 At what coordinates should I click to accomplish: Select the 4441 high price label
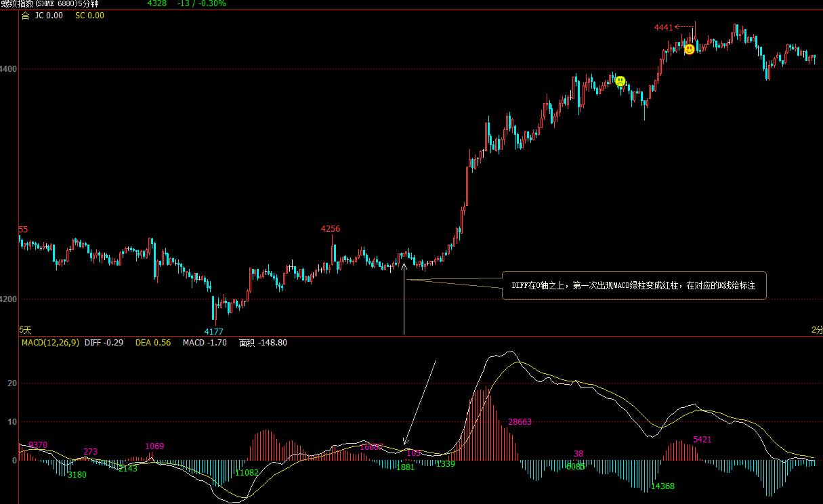[x=663, y=27]
